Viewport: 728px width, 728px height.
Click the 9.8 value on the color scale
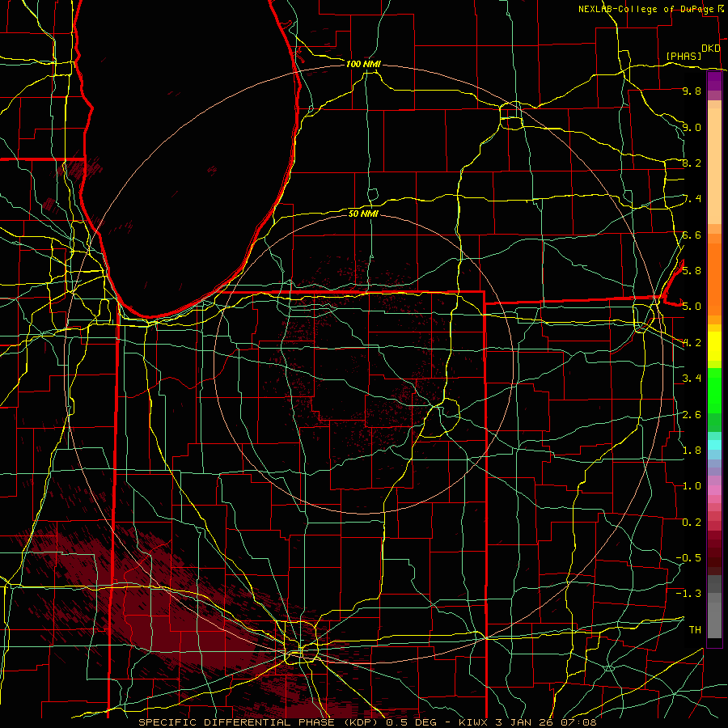(x=692, y=91)
